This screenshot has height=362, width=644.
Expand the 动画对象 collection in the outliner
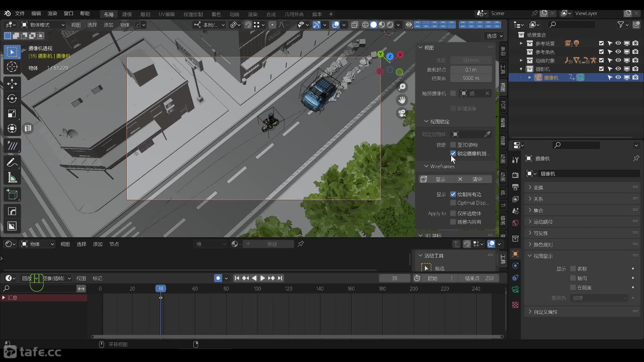point(521,60)
